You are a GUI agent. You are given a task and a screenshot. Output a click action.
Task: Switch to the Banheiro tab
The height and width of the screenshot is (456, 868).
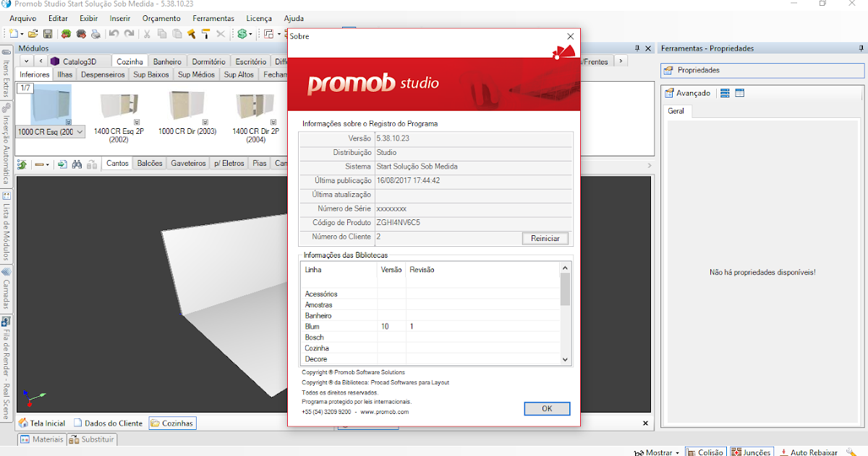click(168, 62)
